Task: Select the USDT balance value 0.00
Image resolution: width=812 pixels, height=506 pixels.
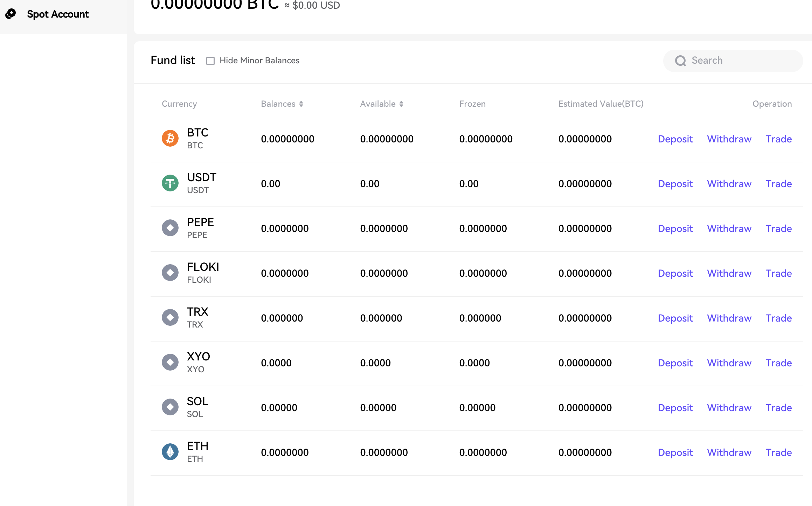Action: click(x=270, y=184)
